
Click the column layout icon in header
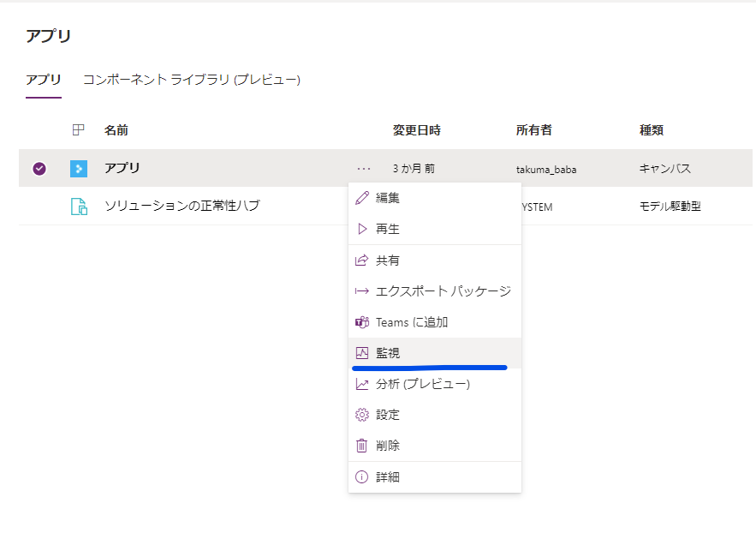coord(78,130)
